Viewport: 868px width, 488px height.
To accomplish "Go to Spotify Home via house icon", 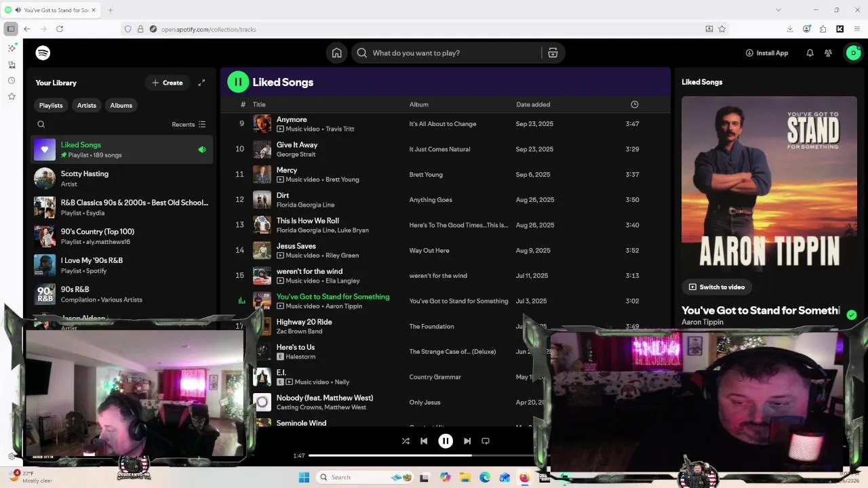I will click(336, 53).
